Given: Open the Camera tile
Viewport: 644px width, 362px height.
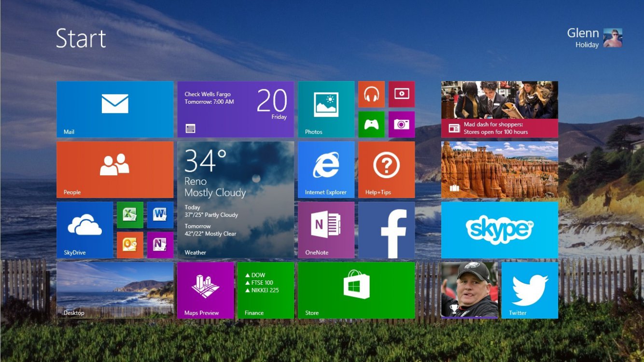Looking at the screenshot, I should coord(402,125).
